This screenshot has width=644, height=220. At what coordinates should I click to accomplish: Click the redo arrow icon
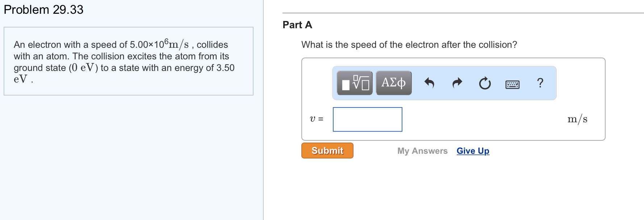[x=457, y=83]
